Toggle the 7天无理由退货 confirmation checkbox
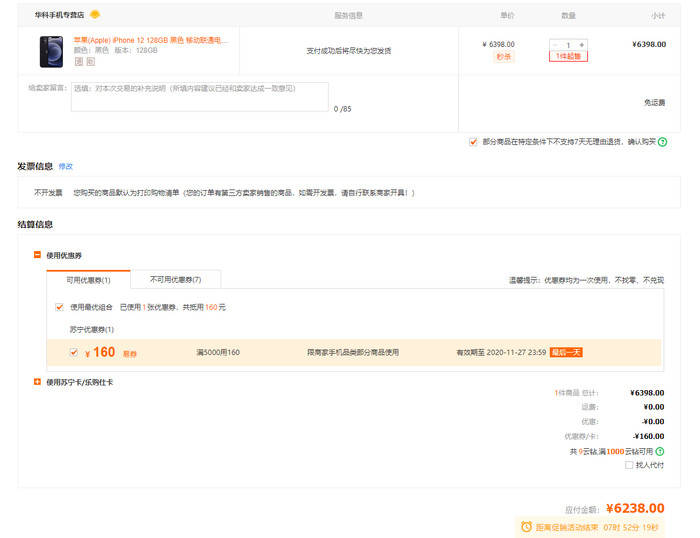This screenshot has width=700, height=538. pyautogui.click(x=473, y=142)
